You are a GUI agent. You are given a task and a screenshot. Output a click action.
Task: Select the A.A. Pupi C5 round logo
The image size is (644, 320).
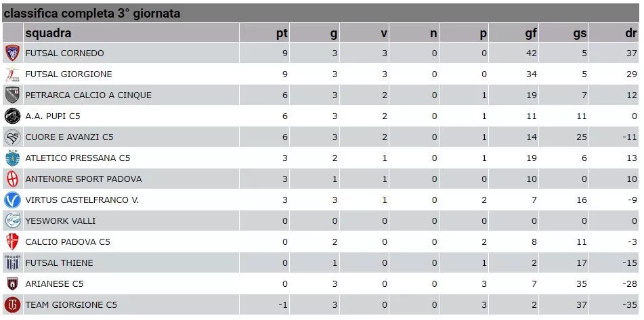(x=12, y=116)
